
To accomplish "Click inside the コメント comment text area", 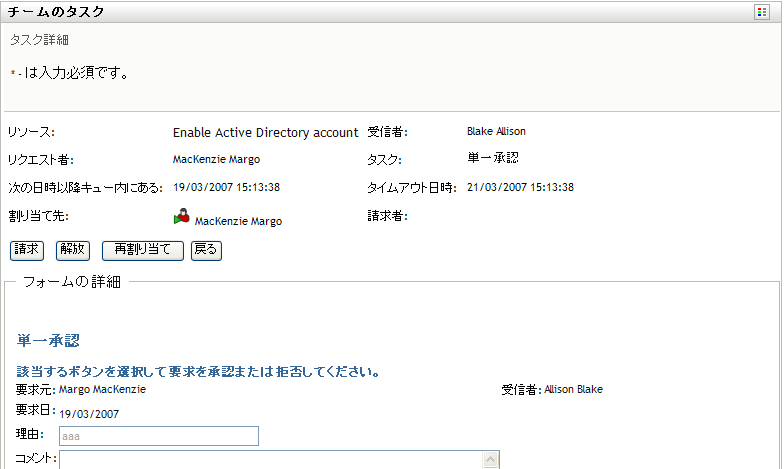I will [270, 459].
